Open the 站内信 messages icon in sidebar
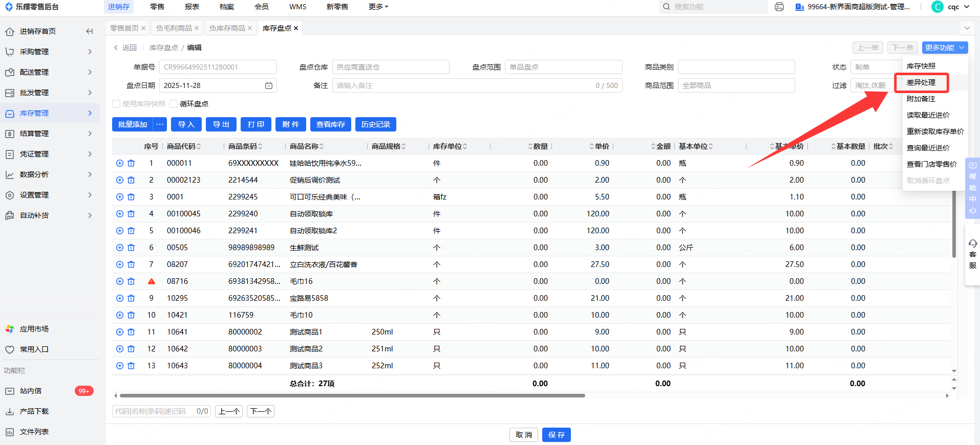 point(10,391)
